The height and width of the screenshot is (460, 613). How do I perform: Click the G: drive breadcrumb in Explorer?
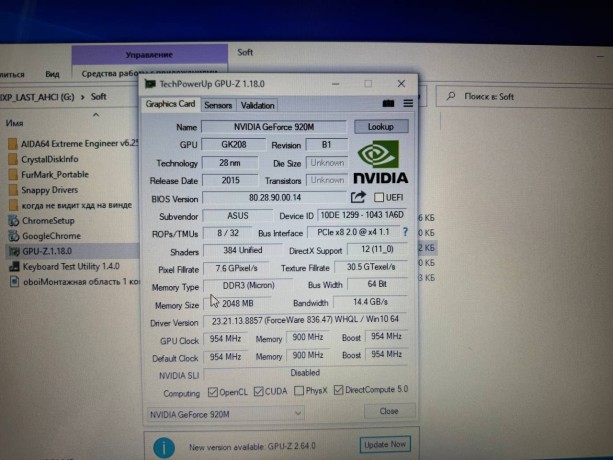click(38, 97)
